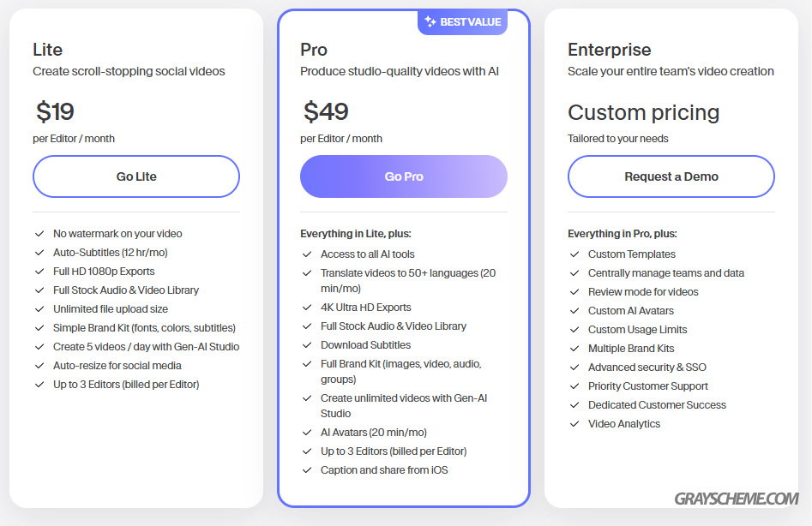Click the Best Value badge

(462, 22)
